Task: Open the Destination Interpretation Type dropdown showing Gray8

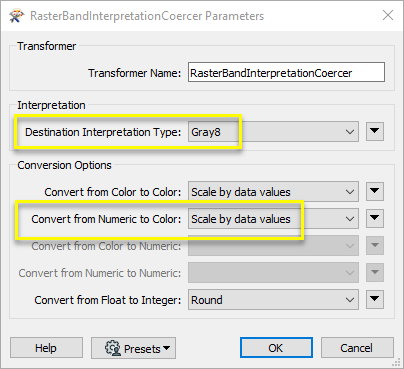Action: point(273,132)
